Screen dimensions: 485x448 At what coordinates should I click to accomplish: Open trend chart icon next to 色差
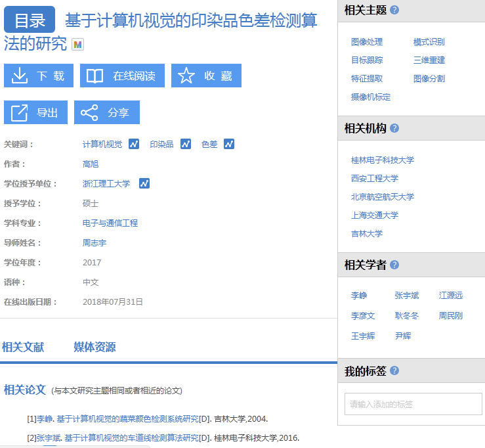229,144
